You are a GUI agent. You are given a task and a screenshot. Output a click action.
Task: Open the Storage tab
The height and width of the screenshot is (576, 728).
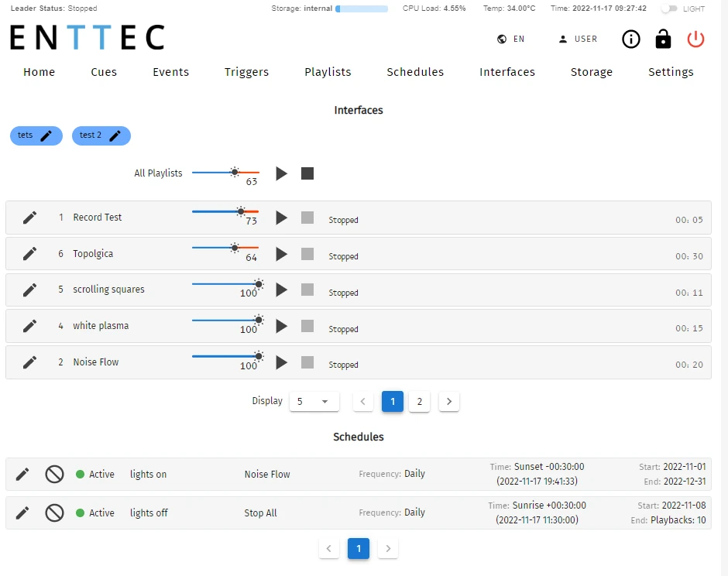coord(592,72)
